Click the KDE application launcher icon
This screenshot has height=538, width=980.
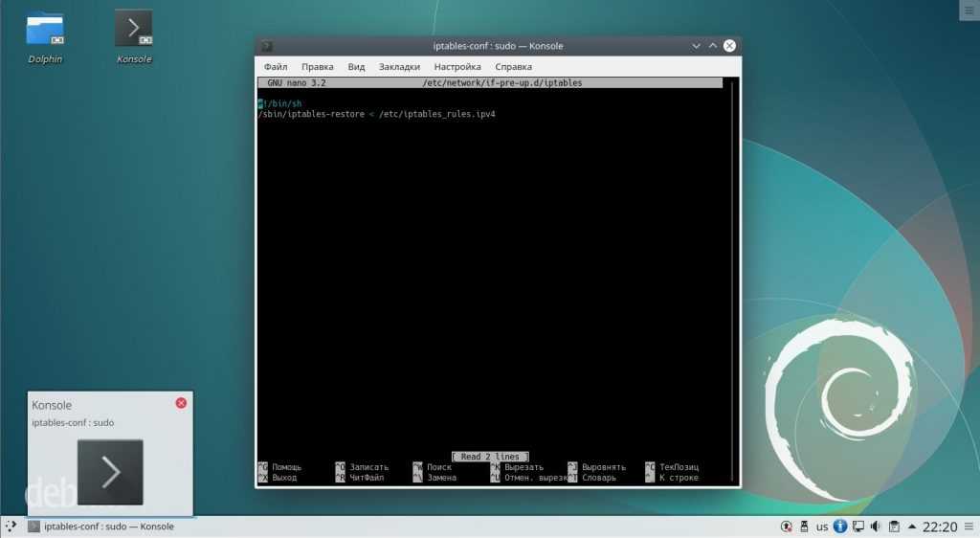pos(11,527)
